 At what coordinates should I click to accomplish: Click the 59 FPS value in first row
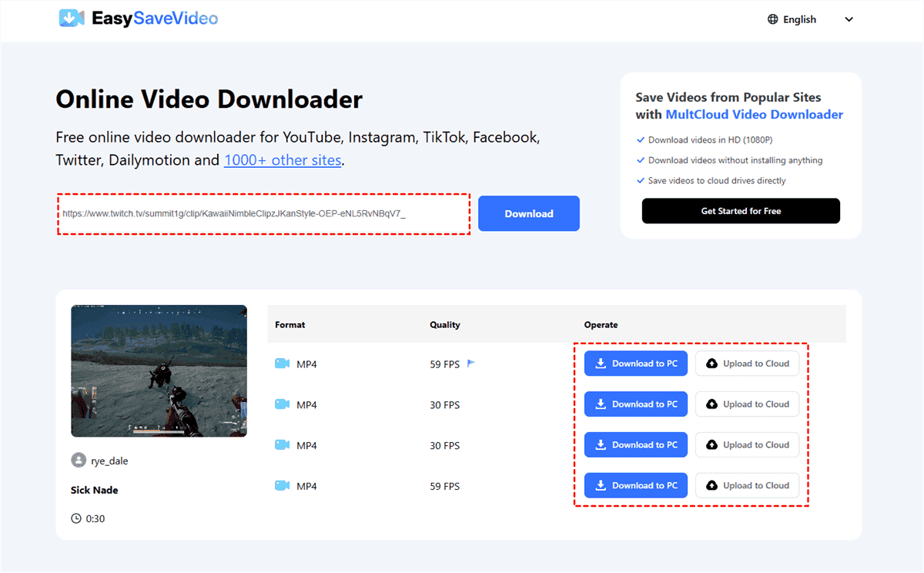(x=445, y=364)
